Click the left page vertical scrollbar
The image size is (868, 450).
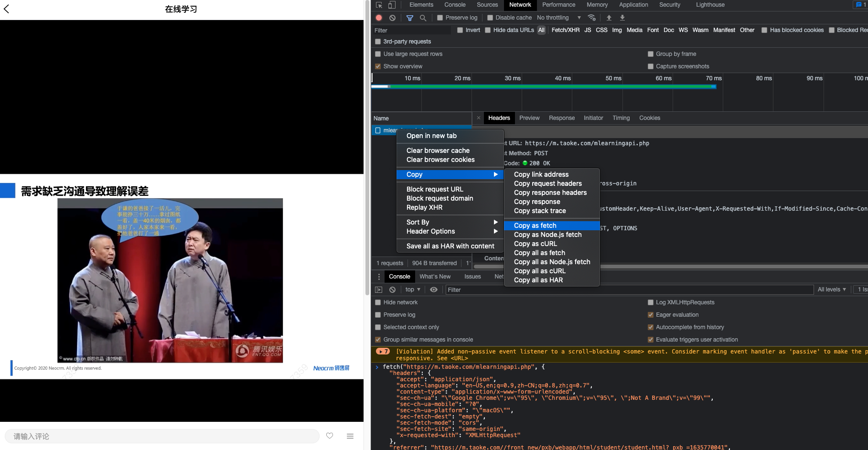[367, 148]
